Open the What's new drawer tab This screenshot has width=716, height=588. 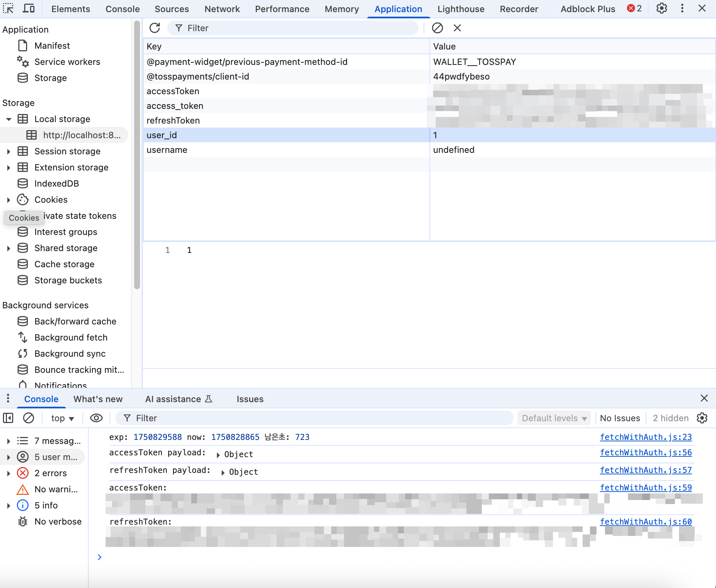point(98,399)
